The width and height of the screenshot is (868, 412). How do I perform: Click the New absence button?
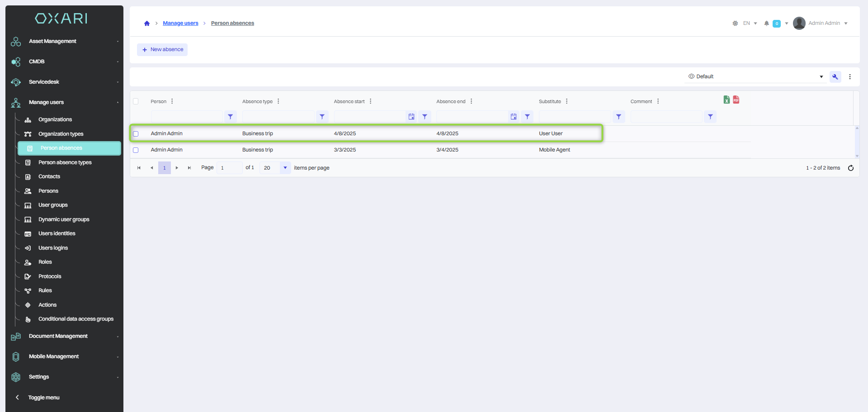click(162, 50)
